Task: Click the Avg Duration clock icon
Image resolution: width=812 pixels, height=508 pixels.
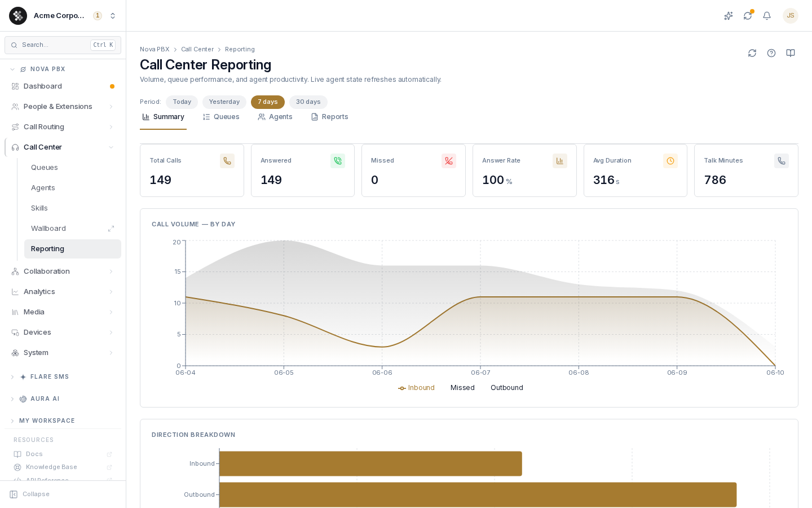Action: point(670,161)
